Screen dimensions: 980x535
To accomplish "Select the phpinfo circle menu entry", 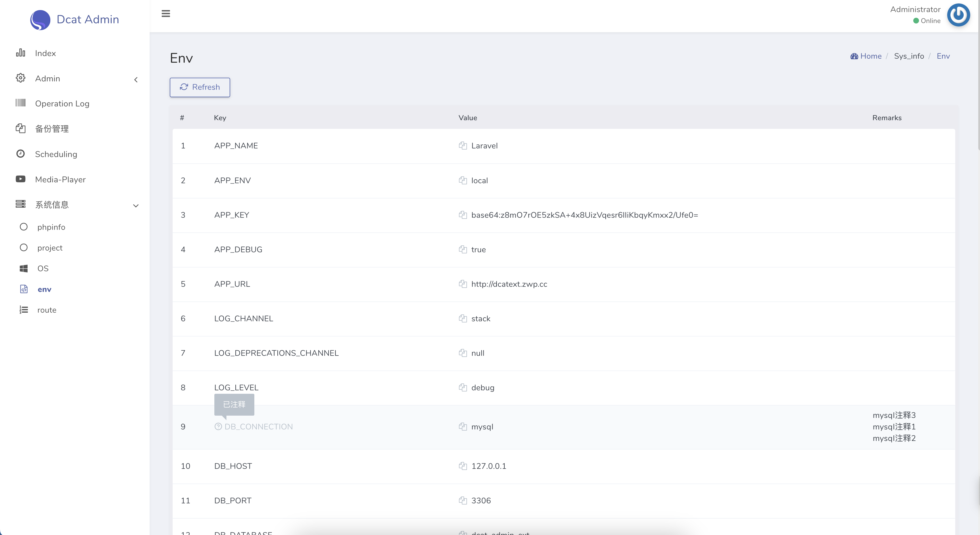I will click(x=51, y=227).
